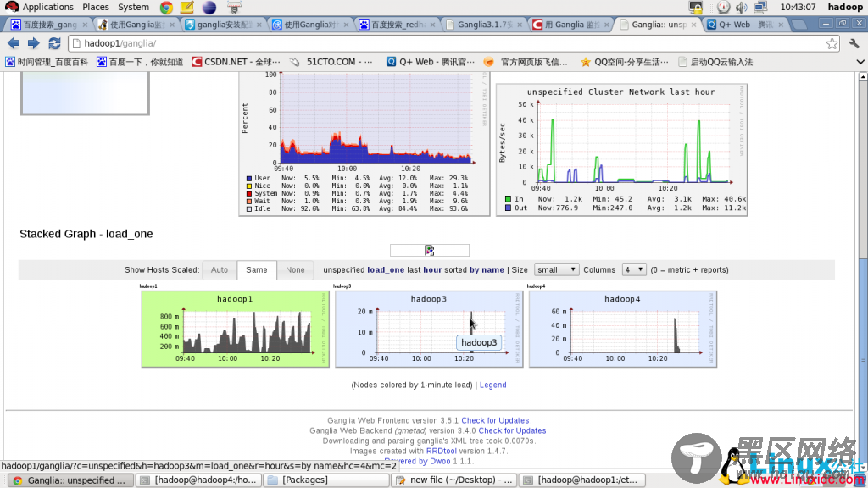Open the 'CSDN.NET' bookmark
868x488 pixels.
pos(236,62)
